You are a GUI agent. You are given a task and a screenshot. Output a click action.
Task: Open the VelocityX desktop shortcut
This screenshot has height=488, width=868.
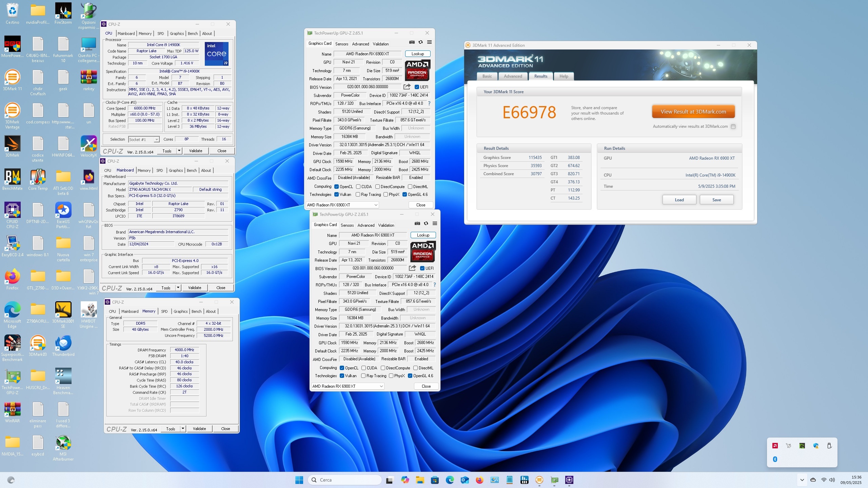[x=88, y=146]
